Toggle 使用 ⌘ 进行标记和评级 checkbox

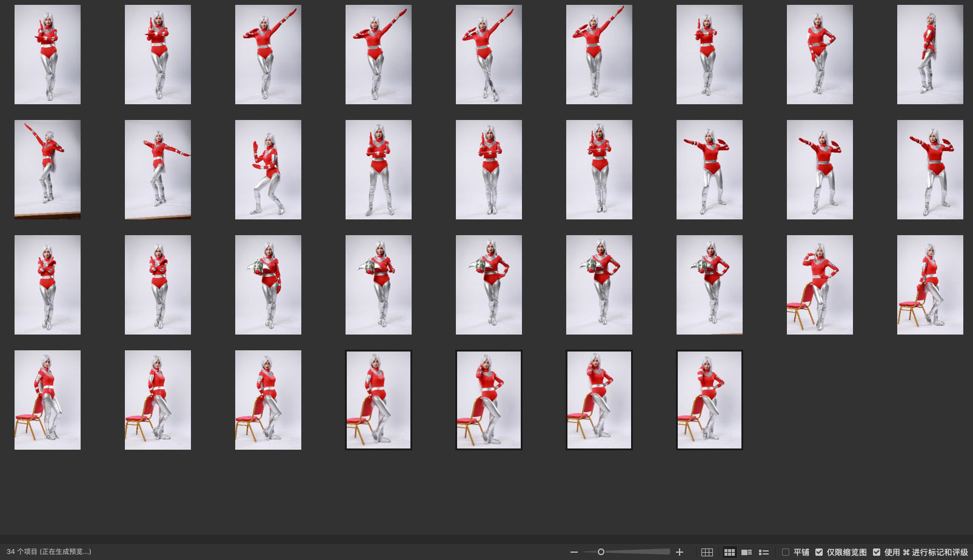point(877,552)
